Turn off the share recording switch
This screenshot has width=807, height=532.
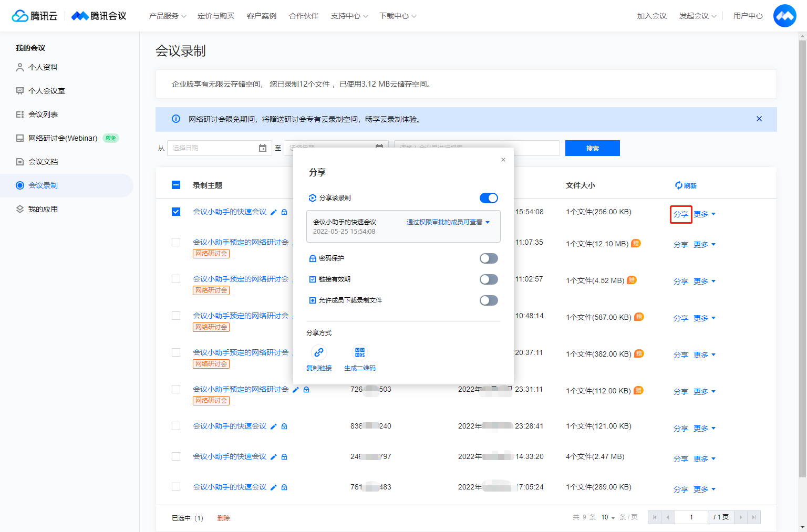[x=489, y=198]
